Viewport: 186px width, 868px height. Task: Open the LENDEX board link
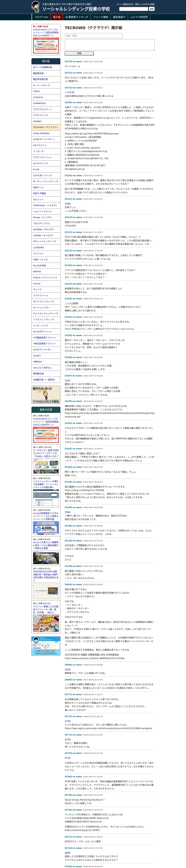coord(46,121)
